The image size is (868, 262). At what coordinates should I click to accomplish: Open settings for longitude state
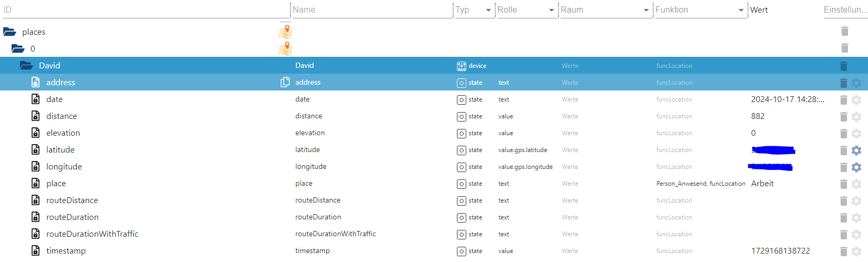(856, 167)
